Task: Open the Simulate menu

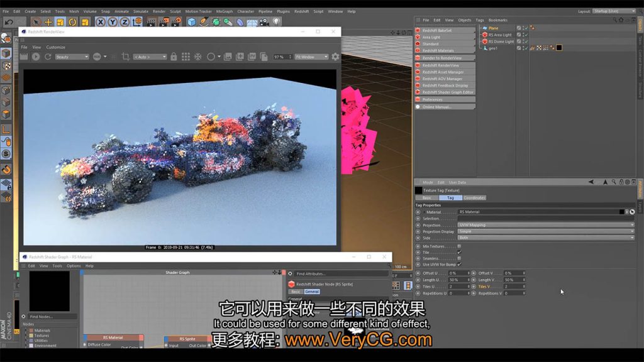Action: [x=140, y=11]
